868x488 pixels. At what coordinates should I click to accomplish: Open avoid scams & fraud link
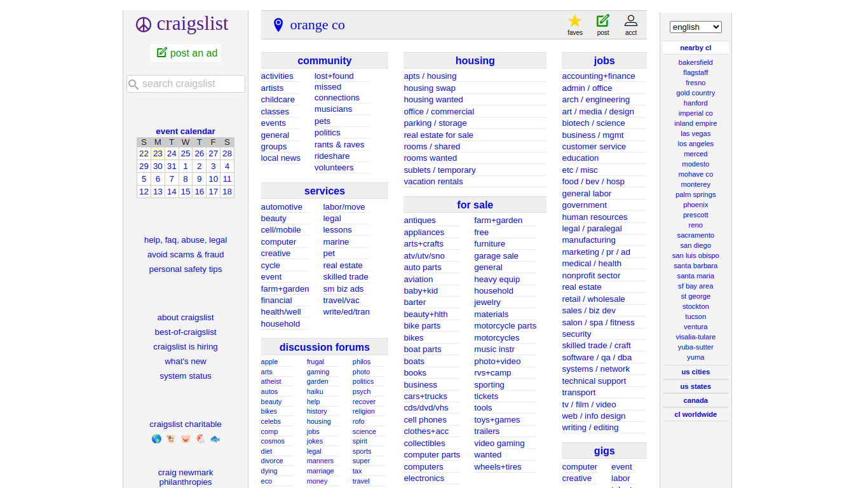pyautogui.click(x=186, y=255)
